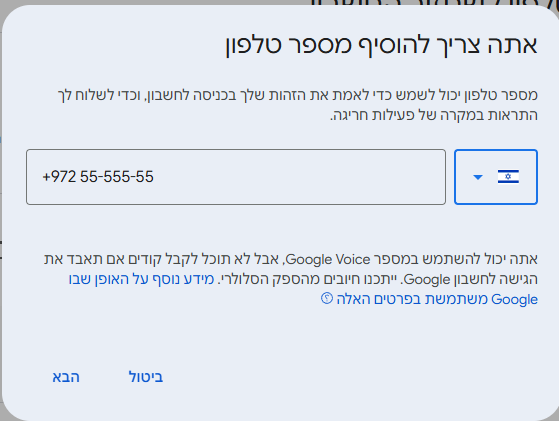The image size is (559, 421).
Task: Focus the phone number input field
Action: [236, 177]
